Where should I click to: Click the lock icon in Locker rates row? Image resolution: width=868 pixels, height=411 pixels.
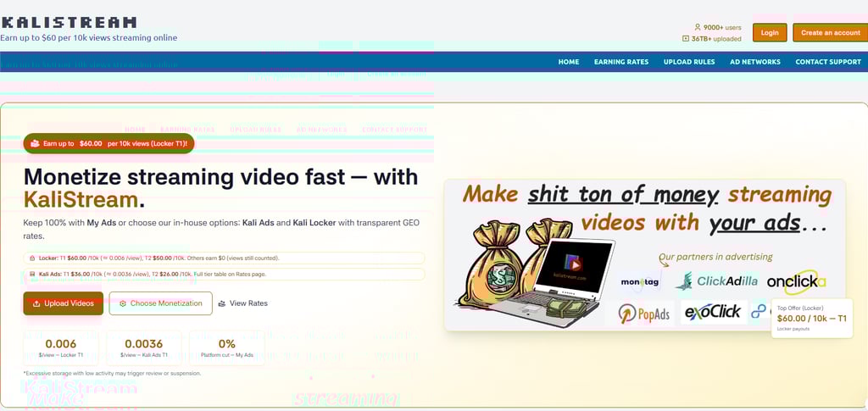tap(33, 258)
